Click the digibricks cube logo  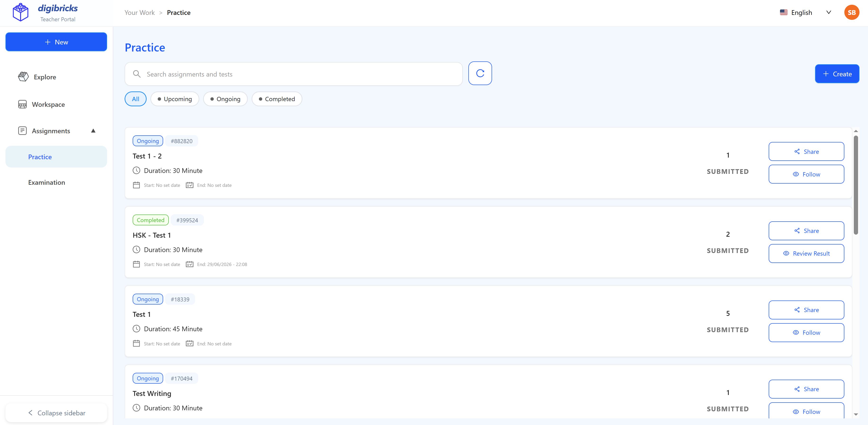[21, 13]
